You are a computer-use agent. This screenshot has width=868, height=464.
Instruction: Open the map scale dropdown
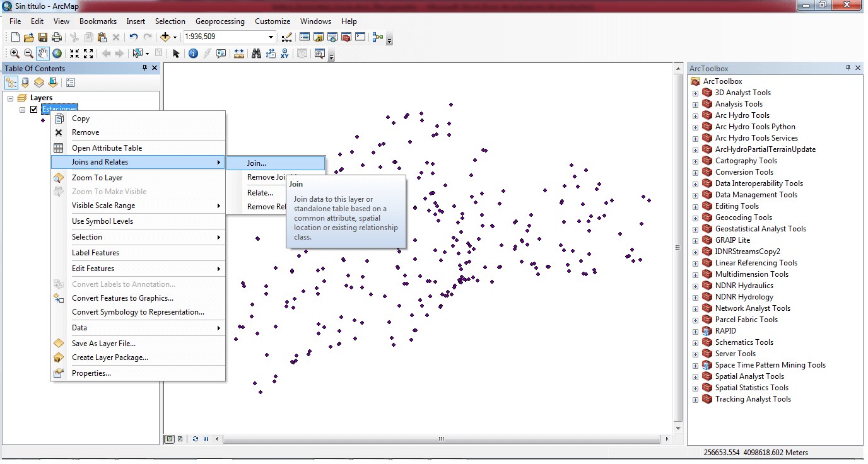click(x=271, y=37)
